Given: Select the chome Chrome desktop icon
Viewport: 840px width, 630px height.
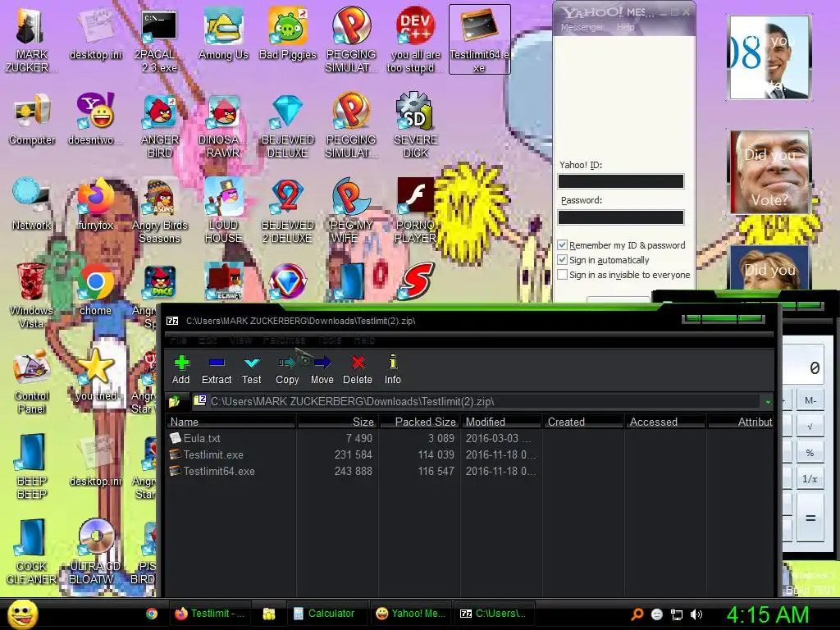Looking at the screenshot, I should pos(96,290).
